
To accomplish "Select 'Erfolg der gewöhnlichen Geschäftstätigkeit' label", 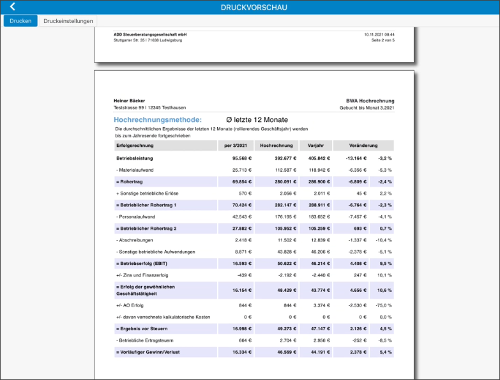I will click(x=146, y=290).
